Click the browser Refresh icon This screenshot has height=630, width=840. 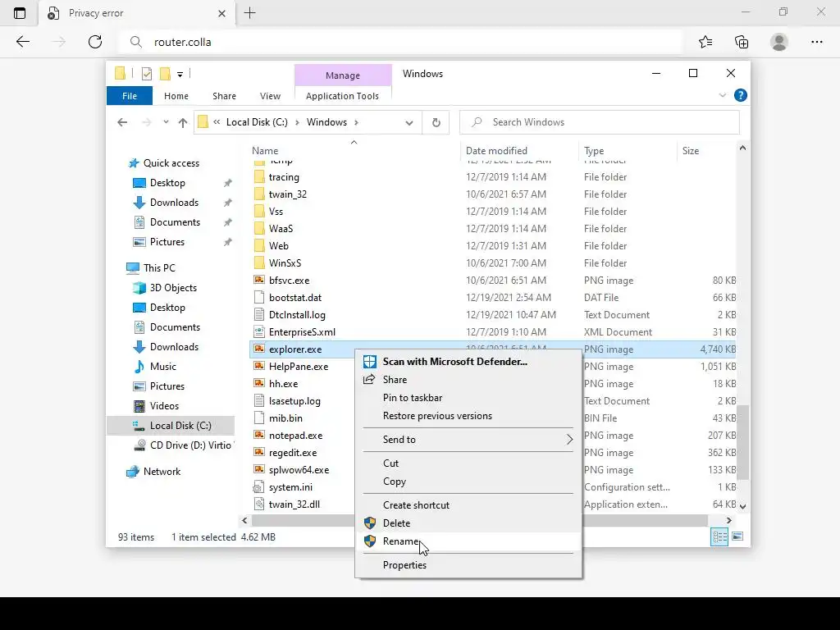[95, 42]
